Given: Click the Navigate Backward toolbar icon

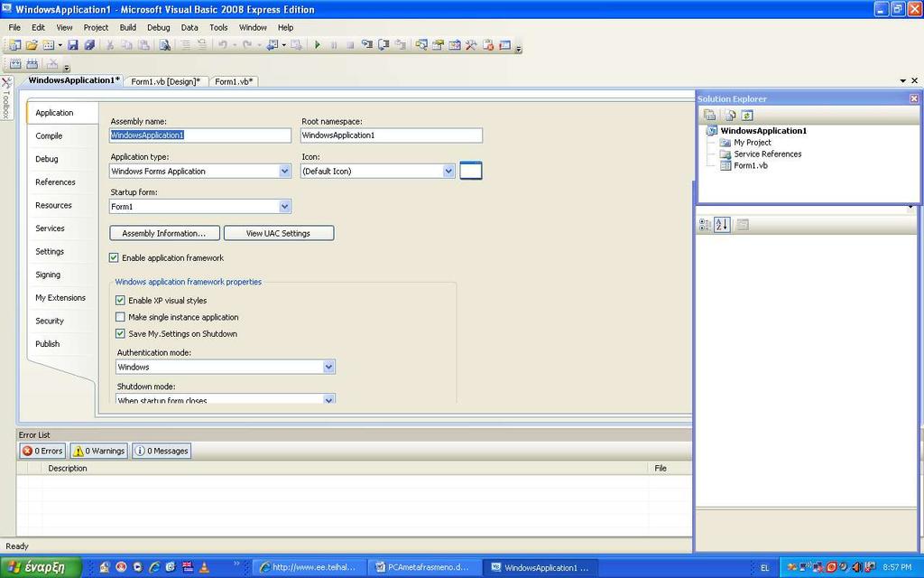Looking at the screenshot, I should [x=272, y=45].
